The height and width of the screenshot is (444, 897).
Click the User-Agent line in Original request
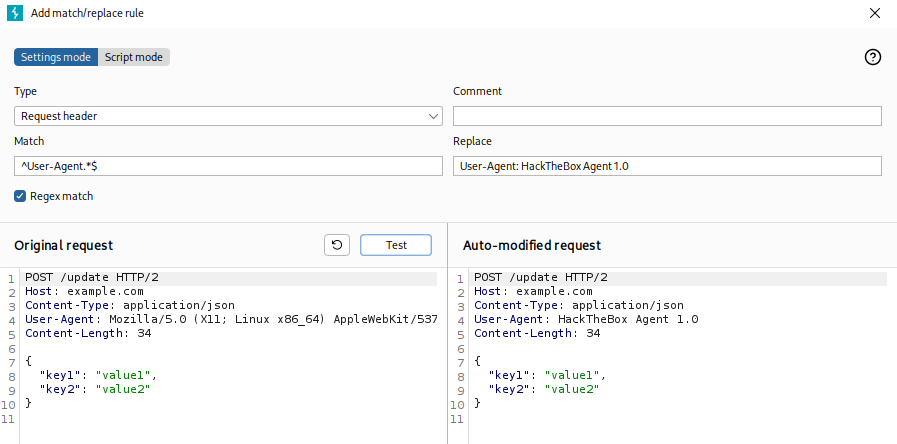230,319
